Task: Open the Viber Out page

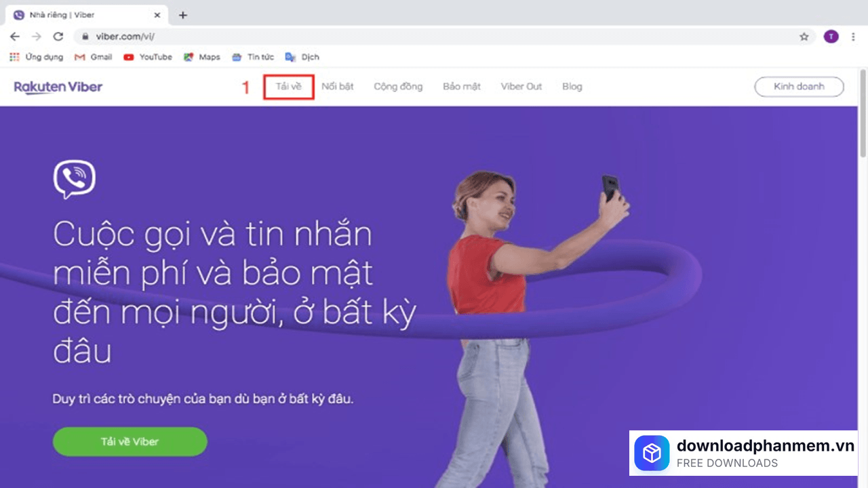Action: (521, 87)
